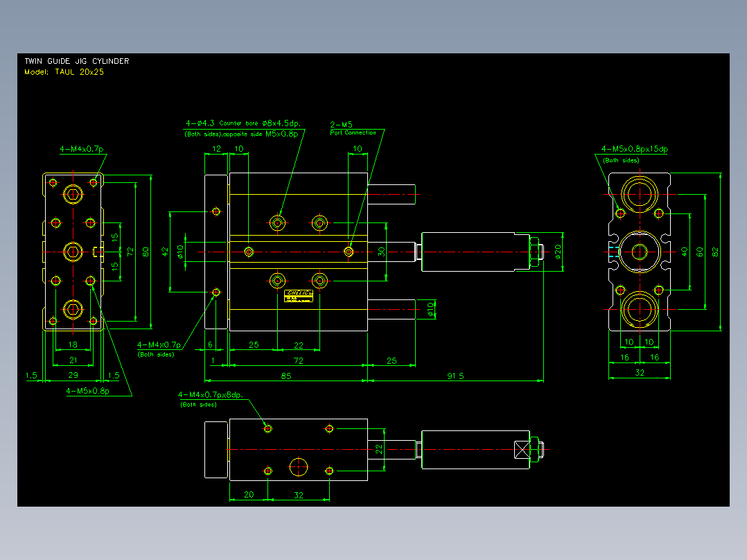Select the "ø20" diameter dimension
Viewport: 747px width, 560px height.
[x=558, y=252]
